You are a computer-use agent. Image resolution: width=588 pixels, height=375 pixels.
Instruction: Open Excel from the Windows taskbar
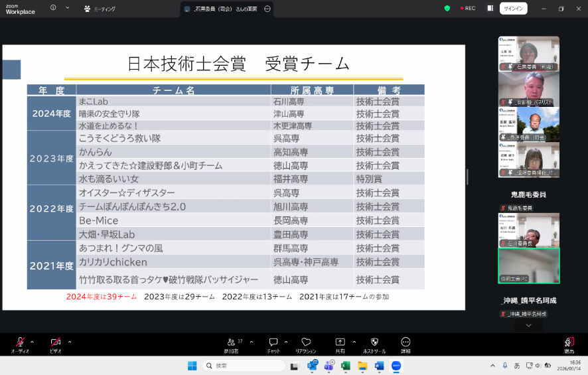pyautogui.click(x=346, y=366)
